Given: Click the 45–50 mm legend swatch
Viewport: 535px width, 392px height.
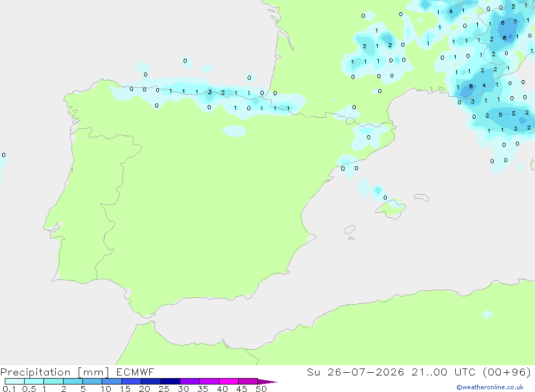Looking at the screenshot, I should pyautogui.click(x=248, y=381).
